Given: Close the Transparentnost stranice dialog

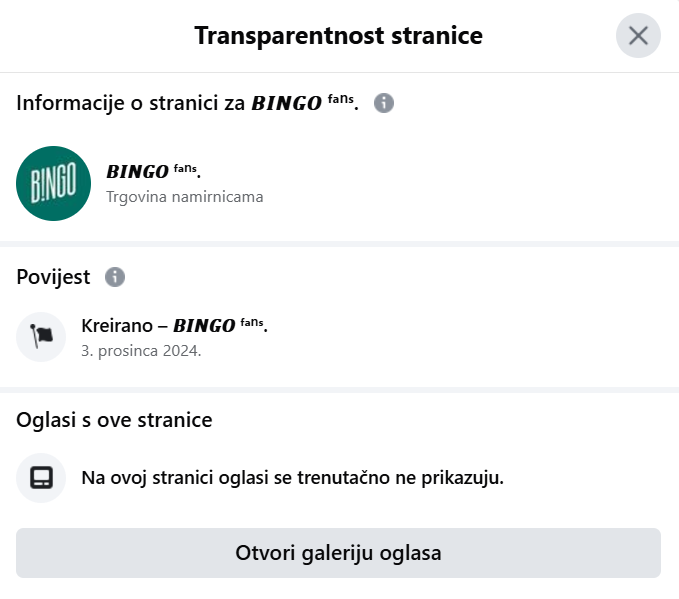Looking at the screenshot, I should (638, 37).
